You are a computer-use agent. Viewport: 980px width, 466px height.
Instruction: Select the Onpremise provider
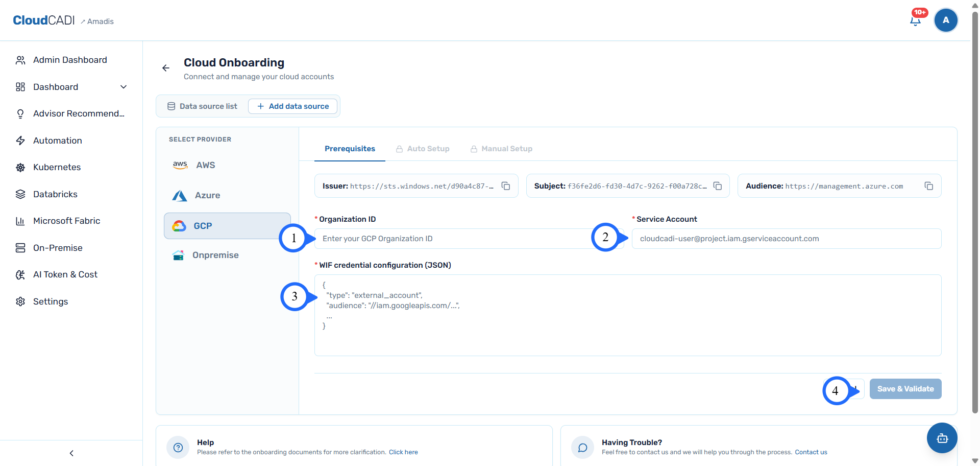[227, 255]
